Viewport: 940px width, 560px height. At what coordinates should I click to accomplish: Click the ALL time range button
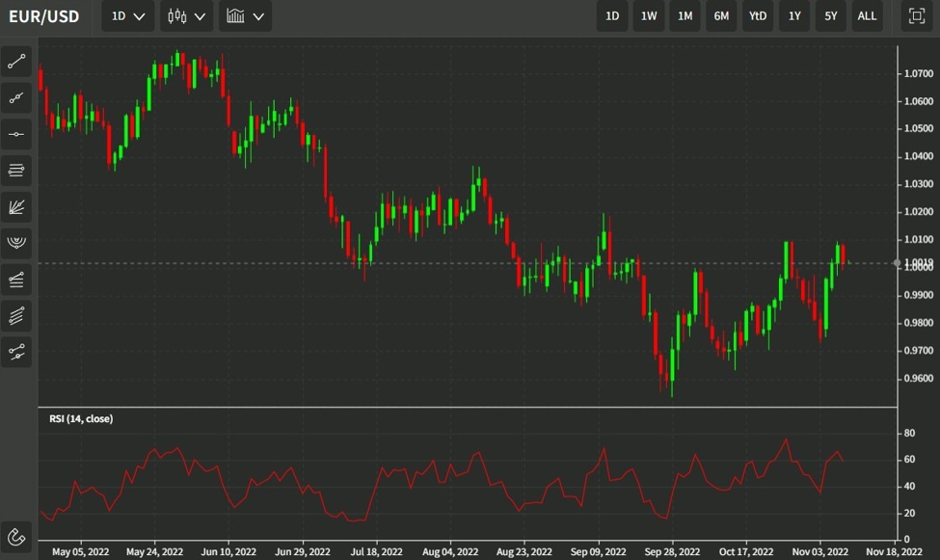(866, 15)
